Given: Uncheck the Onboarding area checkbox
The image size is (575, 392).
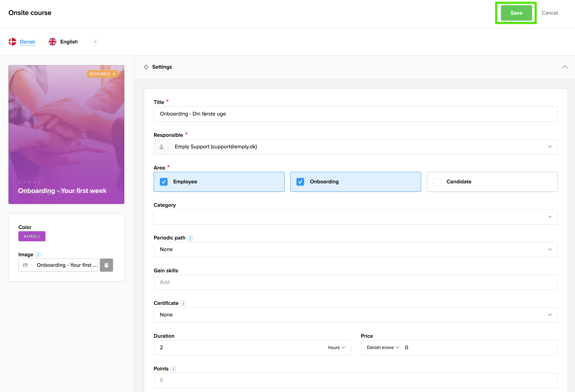Looking at the screenshot, I should tap(300, 182).
